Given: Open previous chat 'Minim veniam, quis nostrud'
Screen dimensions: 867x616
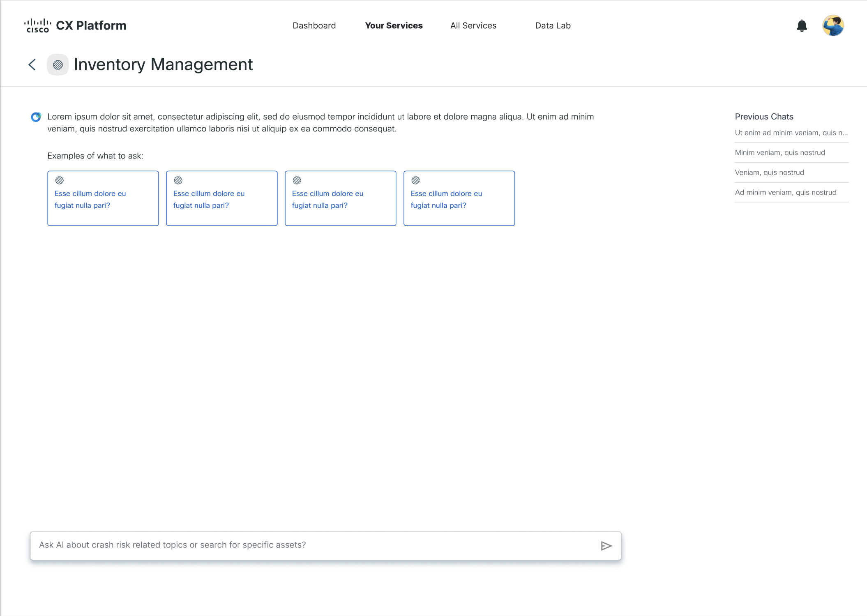Looking at the screenshot, I should [x=779, y=153].
